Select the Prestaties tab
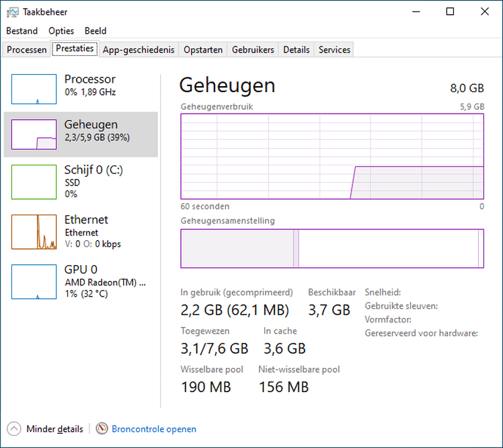 click(x=75, y=48)
